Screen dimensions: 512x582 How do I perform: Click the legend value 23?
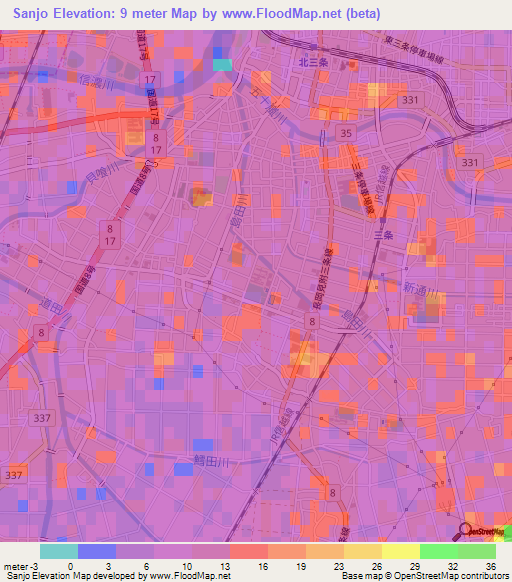tap(339, 566)
